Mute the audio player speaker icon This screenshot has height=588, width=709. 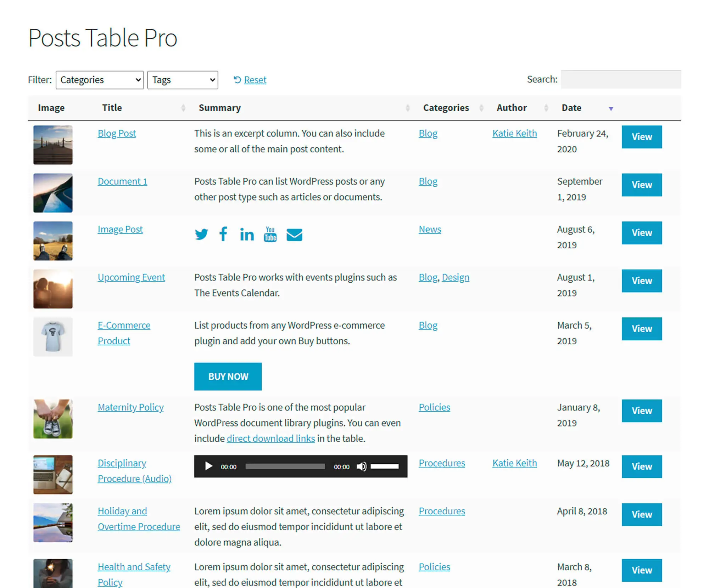click(x=362, y=466)
